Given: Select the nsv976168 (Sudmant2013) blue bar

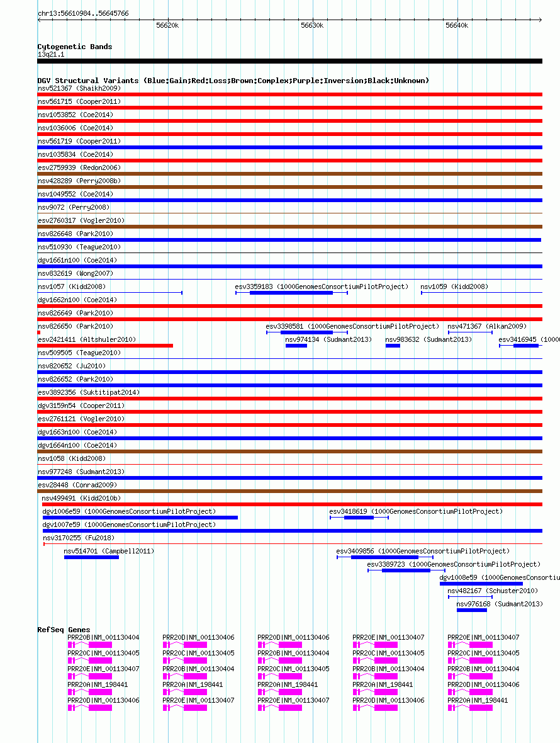Looking at the screenshot, I should click(x=472, y=611).
